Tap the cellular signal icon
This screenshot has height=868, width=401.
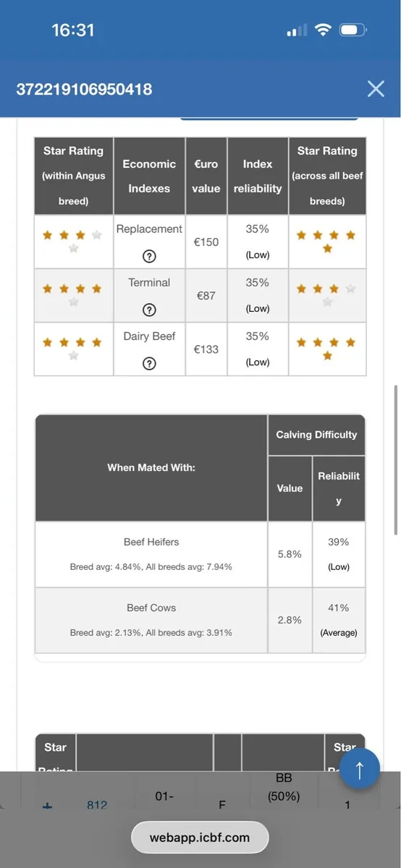[x=297, y=31]
